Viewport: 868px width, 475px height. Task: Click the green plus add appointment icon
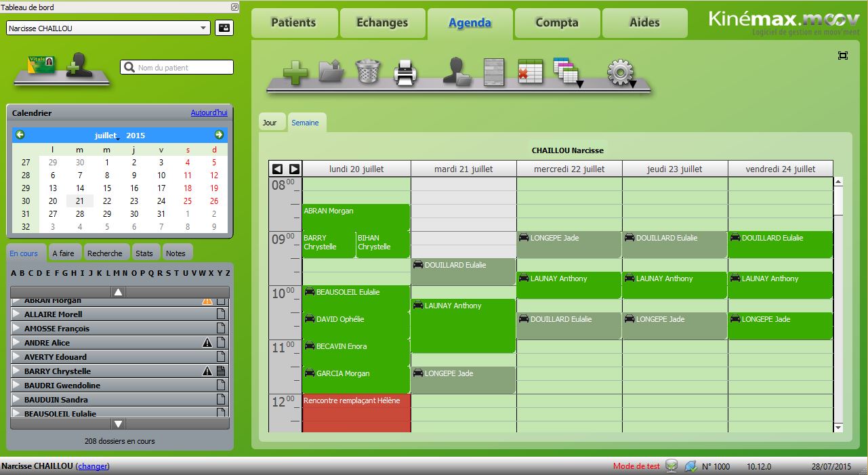point(295,72)
